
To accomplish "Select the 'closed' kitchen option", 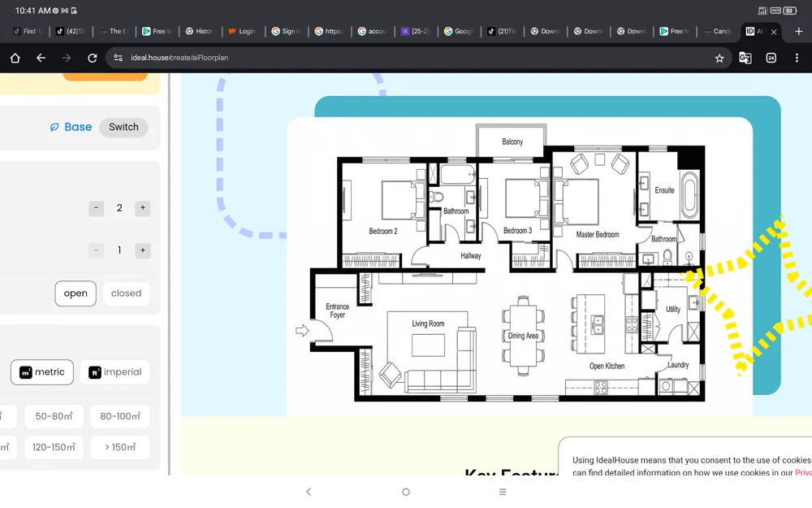I will pos(126,293).
